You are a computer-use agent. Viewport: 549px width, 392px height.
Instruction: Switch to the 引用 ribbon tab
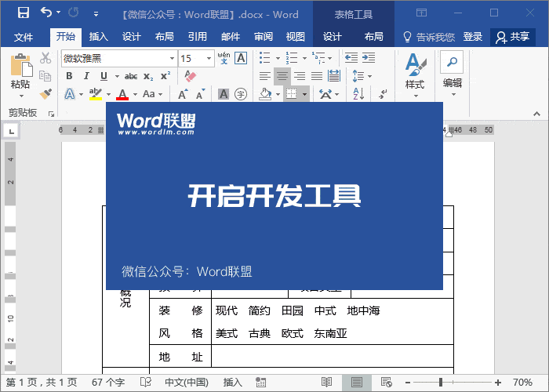point(198,36)
